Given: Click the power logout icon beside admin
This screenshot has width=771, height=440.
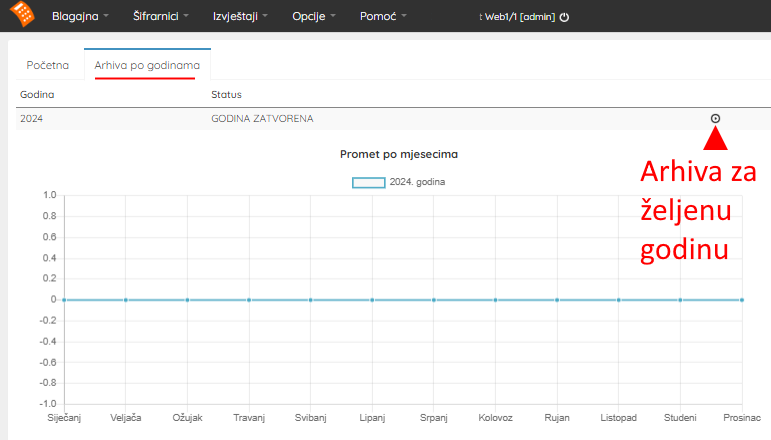Looking at the screenshot, I should (x=564, y=17).
